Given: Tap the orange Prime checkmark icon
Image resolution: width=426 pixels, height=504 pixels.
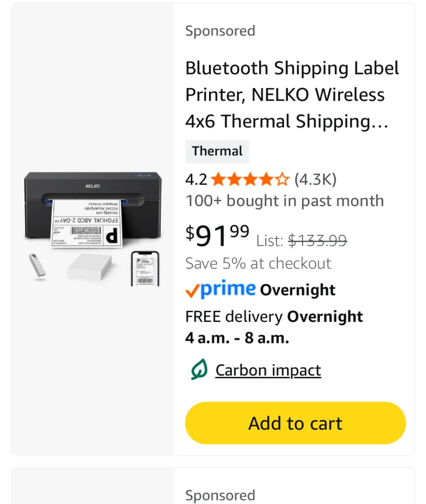Looking at the screenshot, I should point(192,291).
